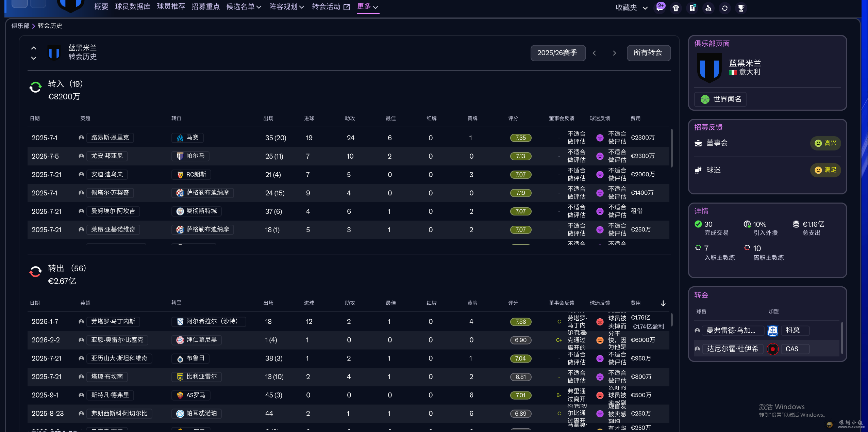Expand the 阵容规划 menu
Image resolution: width=868 pixels, height=432 pixels.
[x=286, y=7]
